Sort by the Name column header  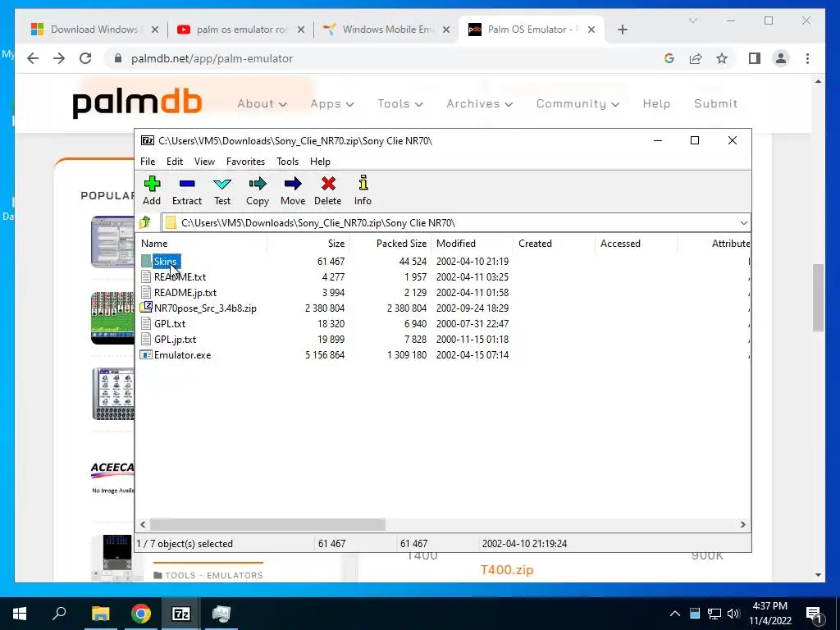(201, 243)
